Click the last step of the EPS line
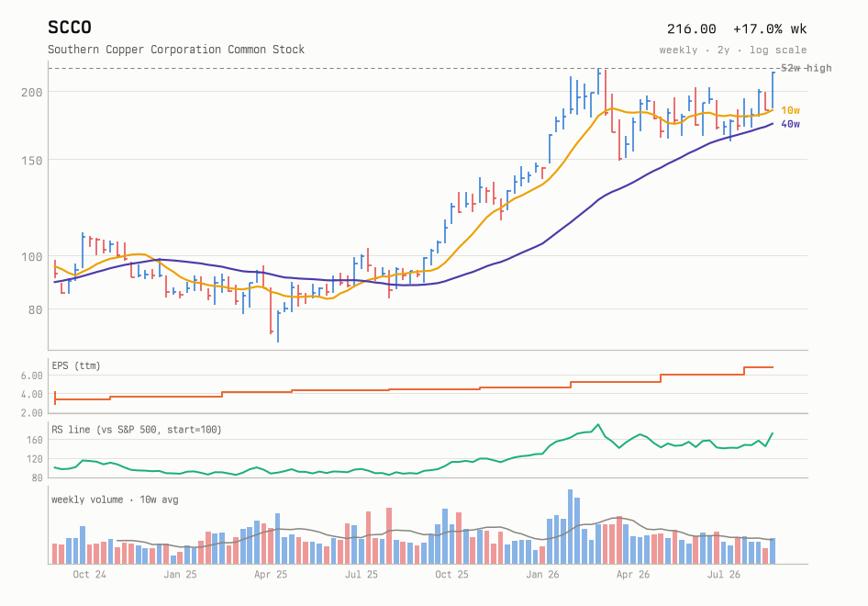 759,367
